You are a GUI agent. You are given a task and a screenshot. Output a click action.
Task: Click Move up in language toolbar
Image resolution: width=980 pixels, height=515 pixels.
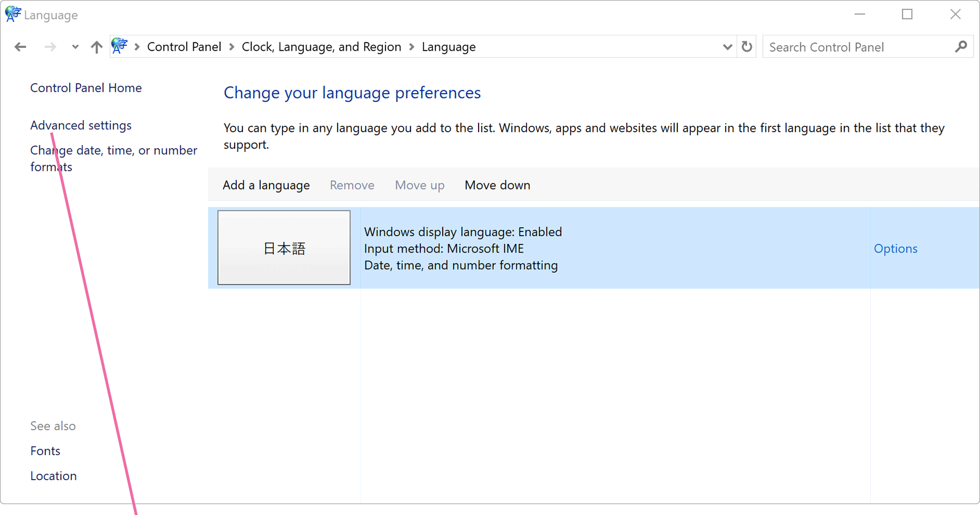tap(420, 185)
